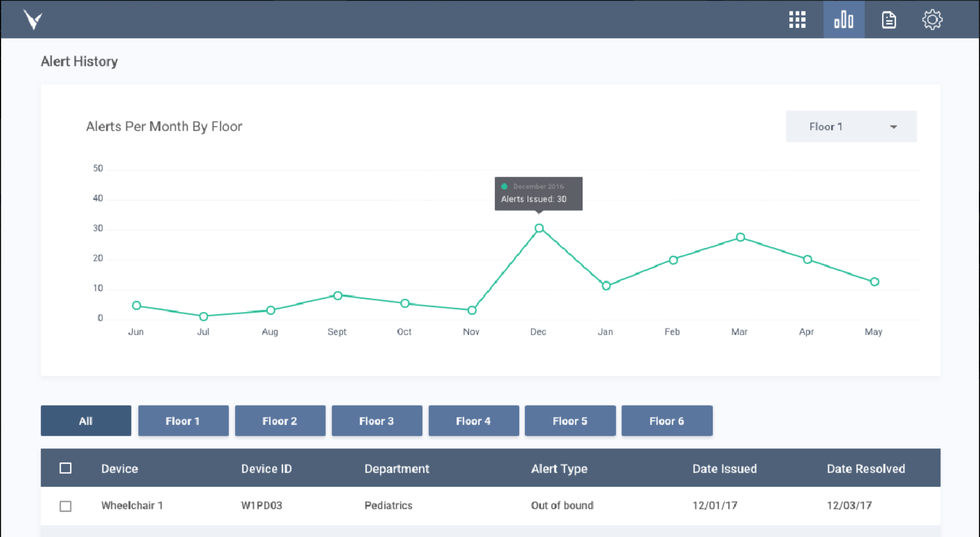Click the 12/01/17 date issued cell
This screenshot has width=980, height=537.
point(715,505)
